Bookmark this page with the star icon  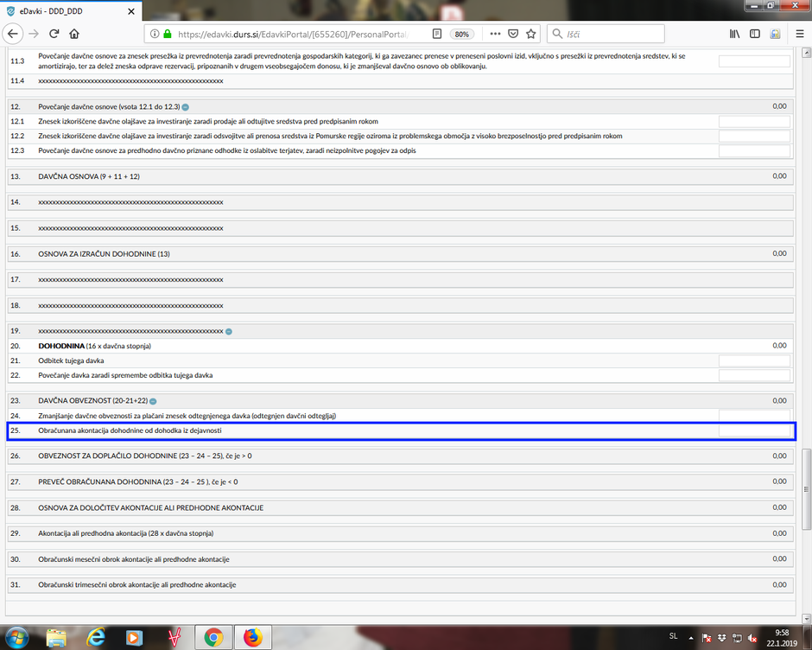coord(531,34)
